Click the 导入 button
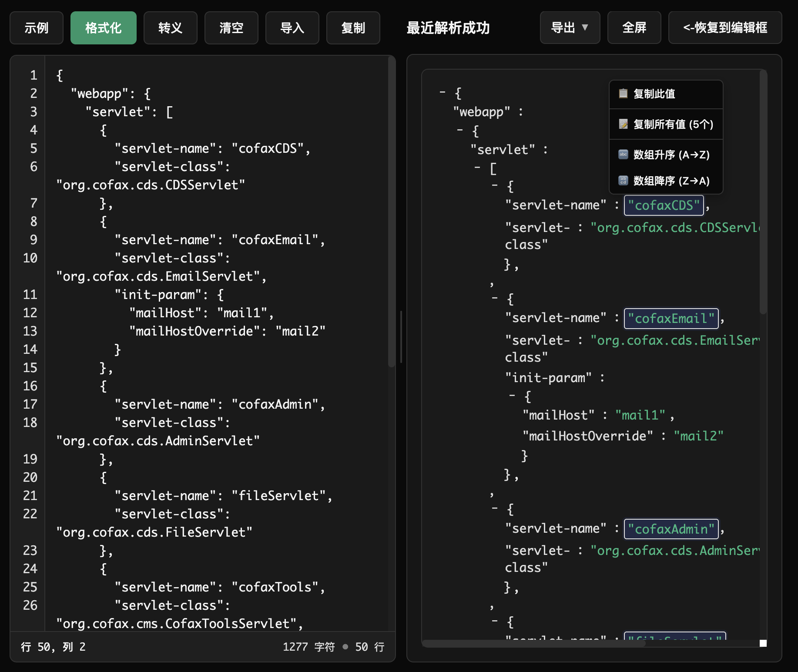Screen dimensions: 798x672 click(x=292, y=28)
